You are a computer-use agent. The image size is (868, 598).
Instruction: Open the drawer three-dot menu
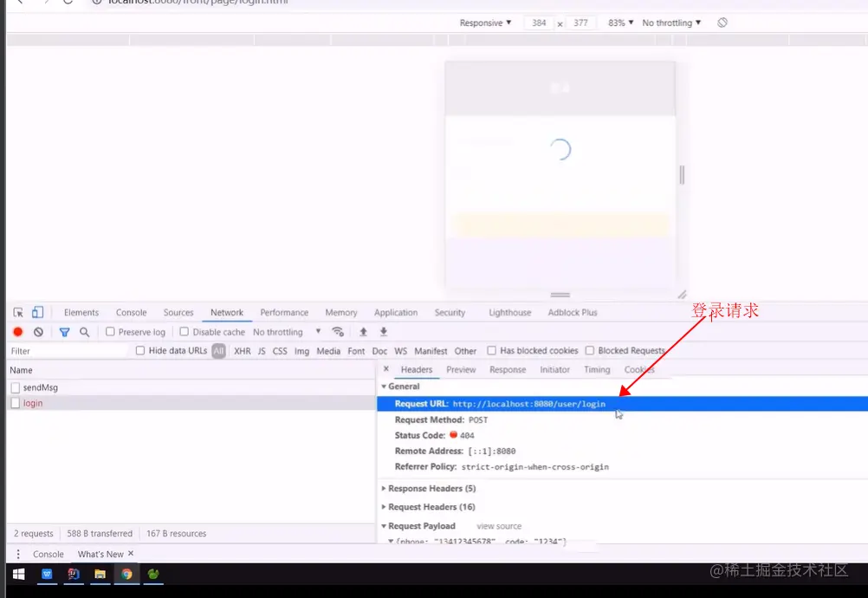[x=18, y=554]
